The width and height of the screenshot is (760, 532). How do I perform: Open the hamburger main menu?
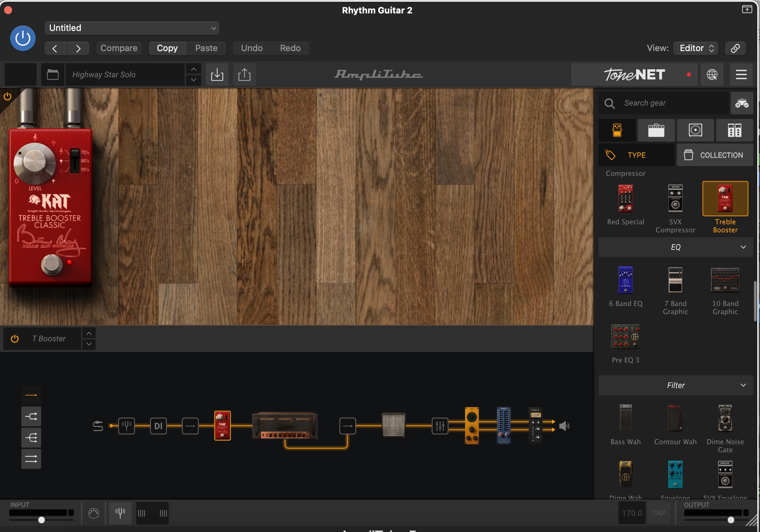741,75
